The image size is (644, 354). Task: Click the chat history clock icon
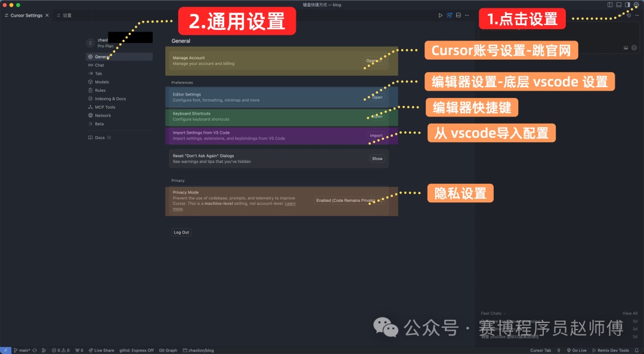pyautogui.click(x=629, y=15)
